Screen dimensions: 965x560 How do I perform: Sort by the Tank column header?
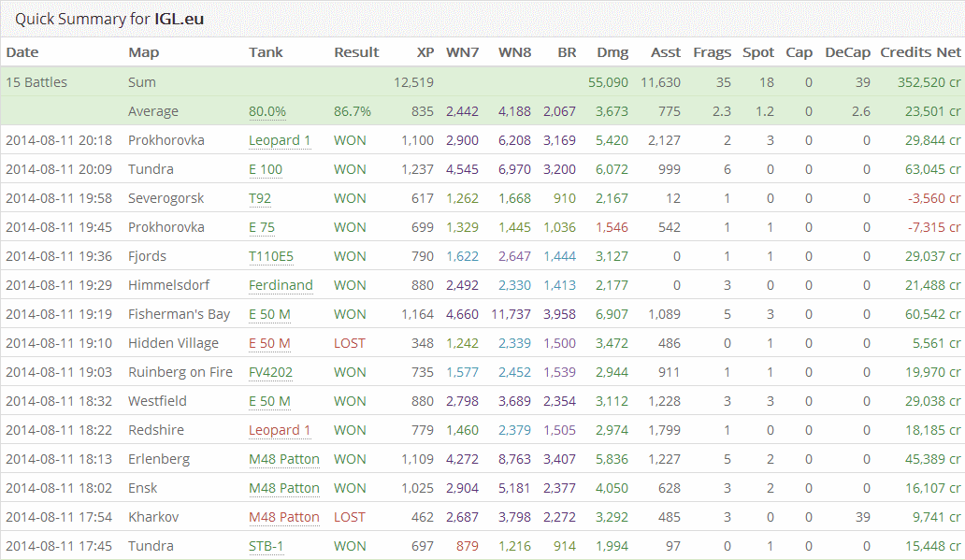pyautogui.click(x=266, y=52)
